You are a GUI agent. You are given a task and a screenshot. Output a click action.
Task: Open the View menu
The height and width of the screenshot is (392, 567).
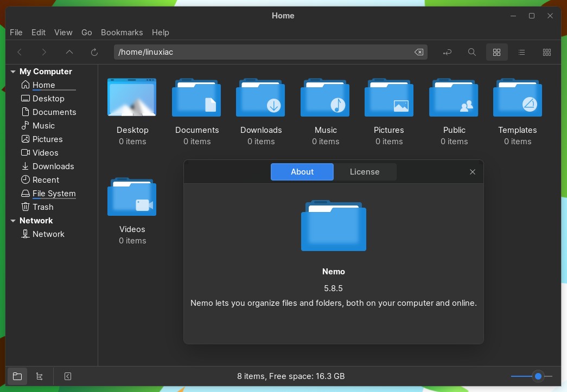(63, 33)
